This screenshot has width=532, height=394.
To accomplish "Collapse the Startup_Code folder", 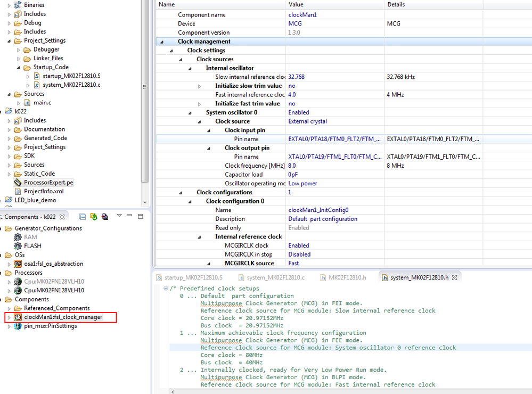I will 18,68.
